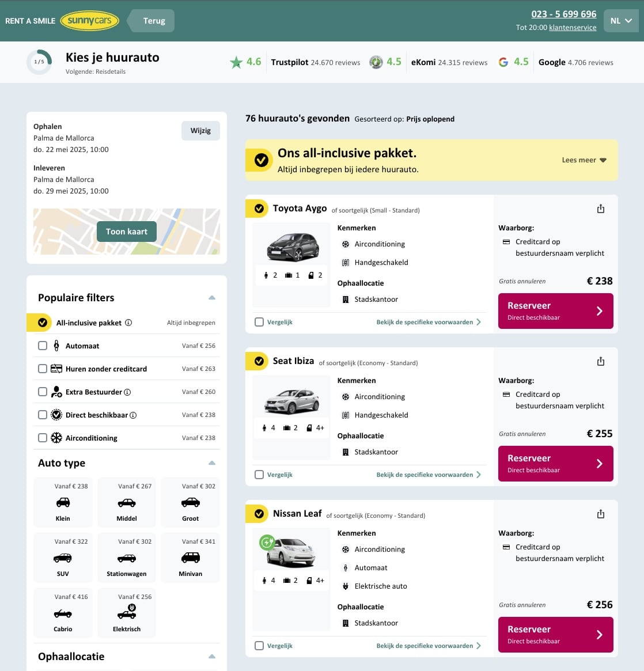Click the eKomi badge icon

(x=376, y=62)
